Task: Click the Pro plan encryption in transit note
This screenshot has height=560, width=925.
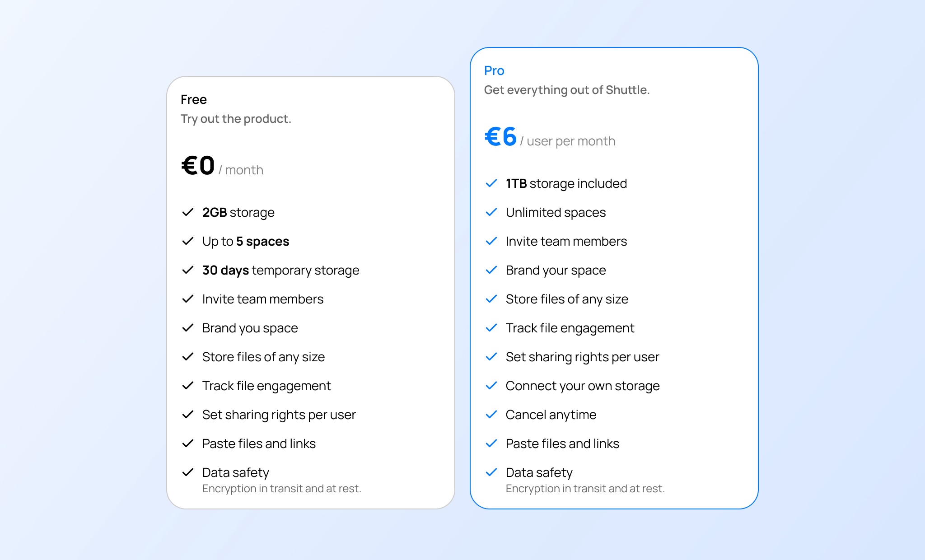Action: coord(585,489)
